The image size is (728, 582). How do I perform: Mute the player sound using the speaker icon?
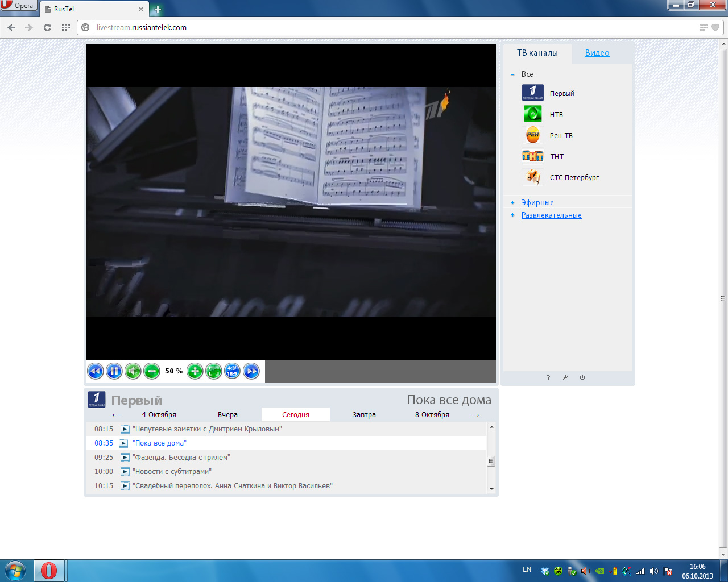133,371
